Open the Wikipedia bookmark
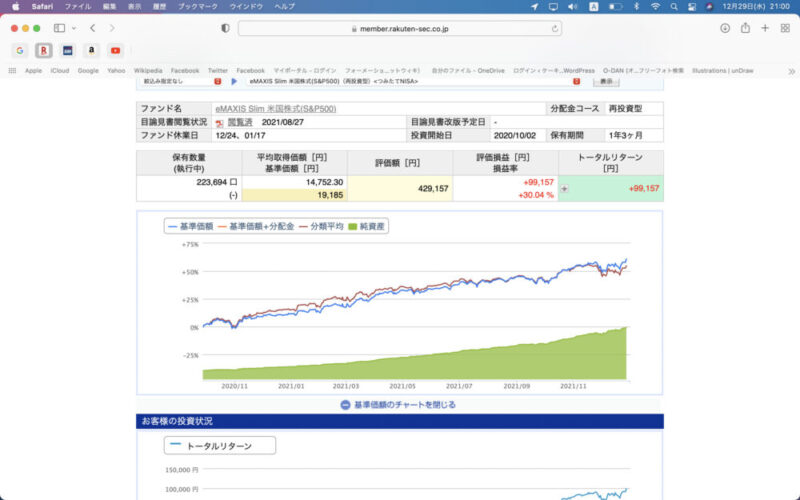800x500 pixels. (148, 70)
